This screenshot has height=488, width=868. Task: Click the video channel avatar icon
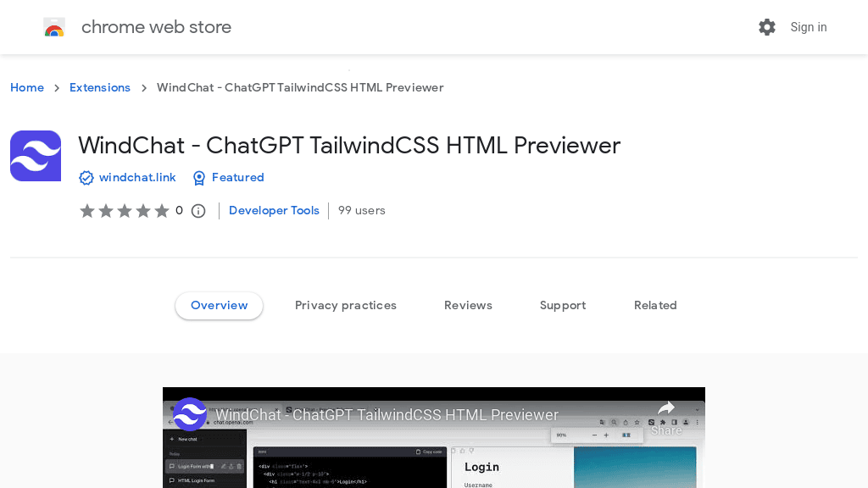[190, 413]
